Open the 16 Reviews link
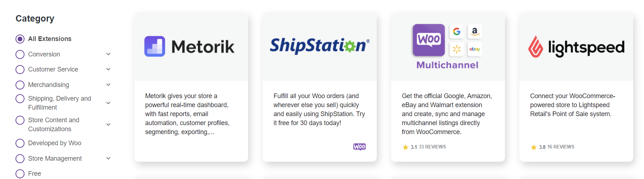The image size is (644, 179). (x=560, y=147)
